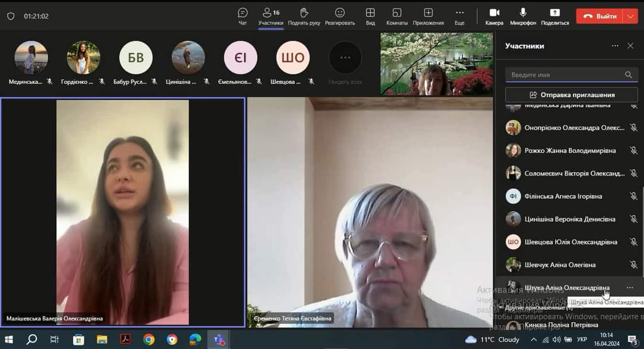The height and width of the screenshot is (349, 644).
Task: Click Шевцова Юлія's muted mic icon in list
Action: pyautogui.click(x=633, y=242)
